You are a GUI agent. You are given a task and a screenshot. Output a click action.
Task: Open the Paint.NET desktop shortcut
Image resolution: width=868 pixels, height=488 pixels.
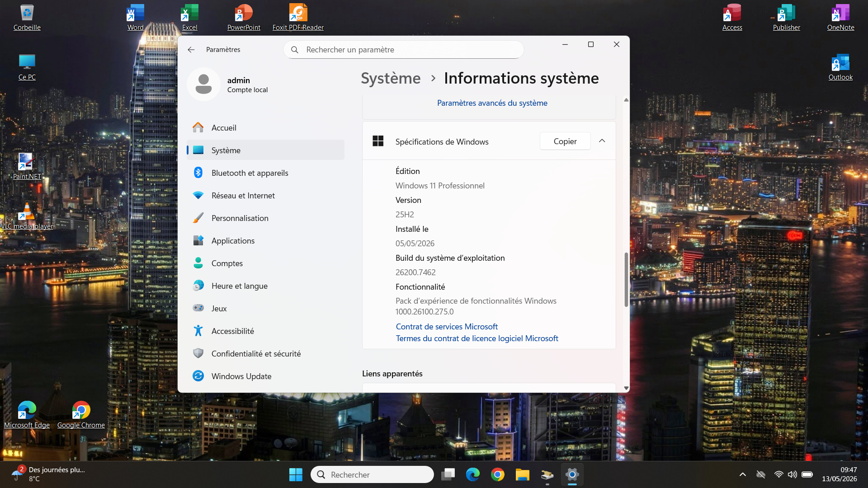(x=27, y=167)
